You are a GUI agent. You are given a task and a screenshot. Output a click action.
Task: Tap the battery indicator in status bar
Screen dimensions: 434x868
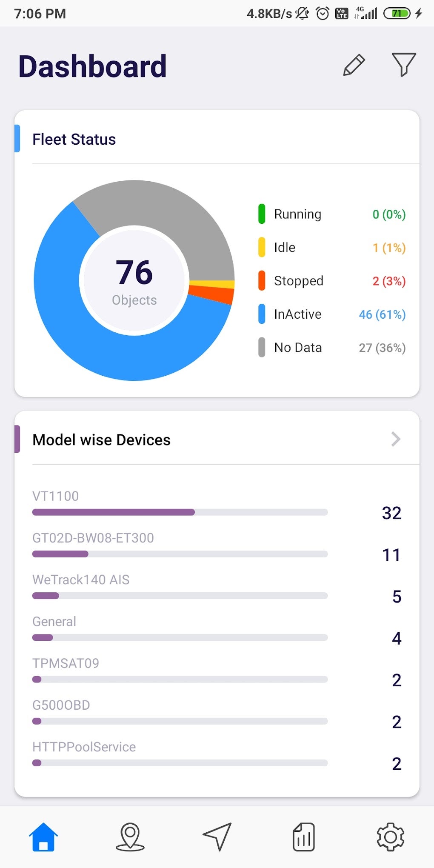tap(397, 14)
